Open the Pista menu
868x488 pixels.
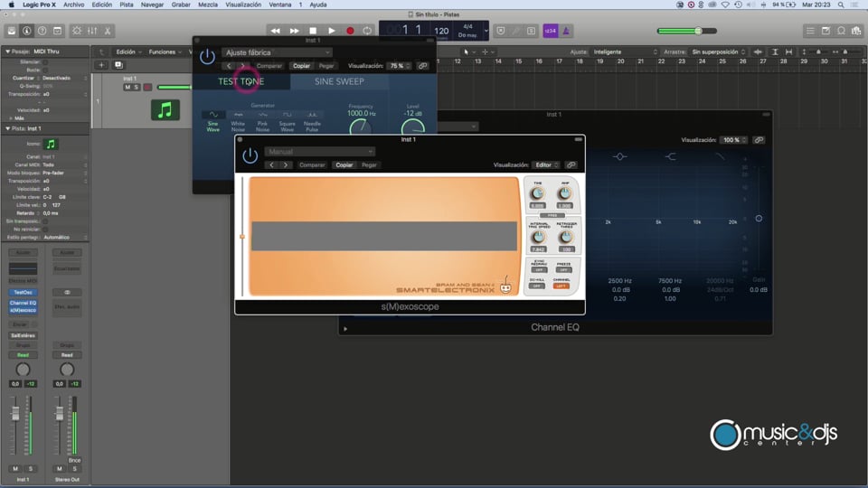click(x=127, y=5)
